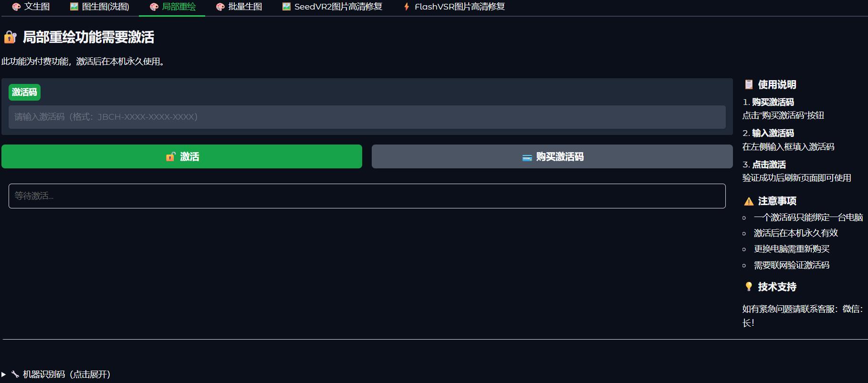Click the lightning icon on FlashVSR tab
Screen dimensions: 868x383
click(x=407, y=7)
